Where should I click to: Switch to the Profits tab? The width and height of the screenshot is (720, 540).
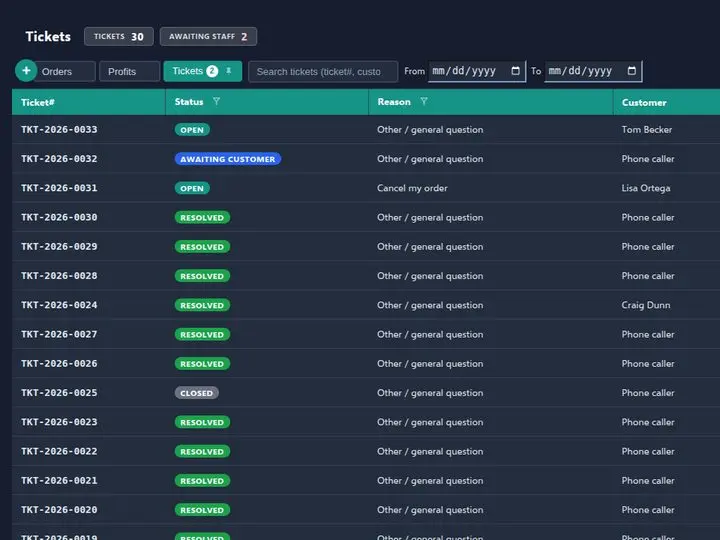tap(129, 72)
